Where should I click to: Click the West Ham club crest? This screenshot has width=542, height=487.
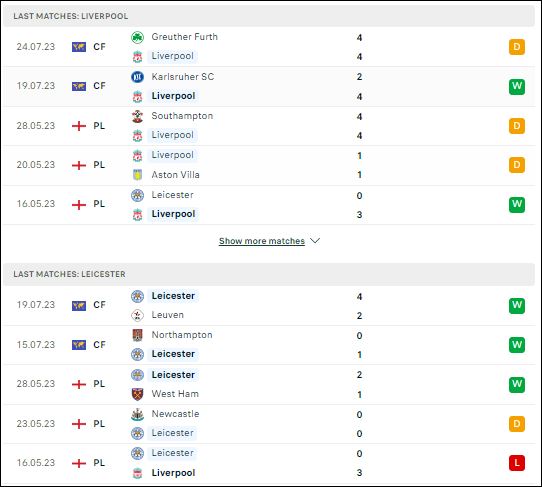(137, 394)
